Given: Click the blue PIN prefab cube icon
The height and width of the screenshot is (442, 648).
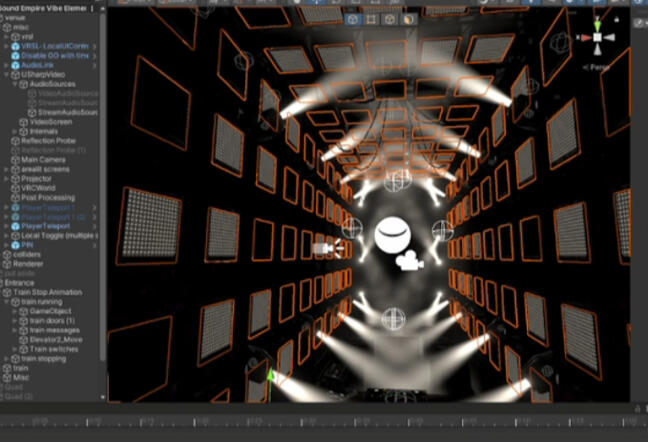Looking at the screenshot, I should [x=16, y=245].
